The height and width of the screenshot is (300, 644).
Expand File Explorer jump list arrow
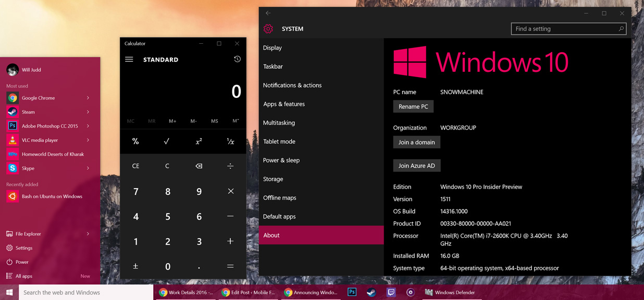pyautogui.click(x=88, y=234)
